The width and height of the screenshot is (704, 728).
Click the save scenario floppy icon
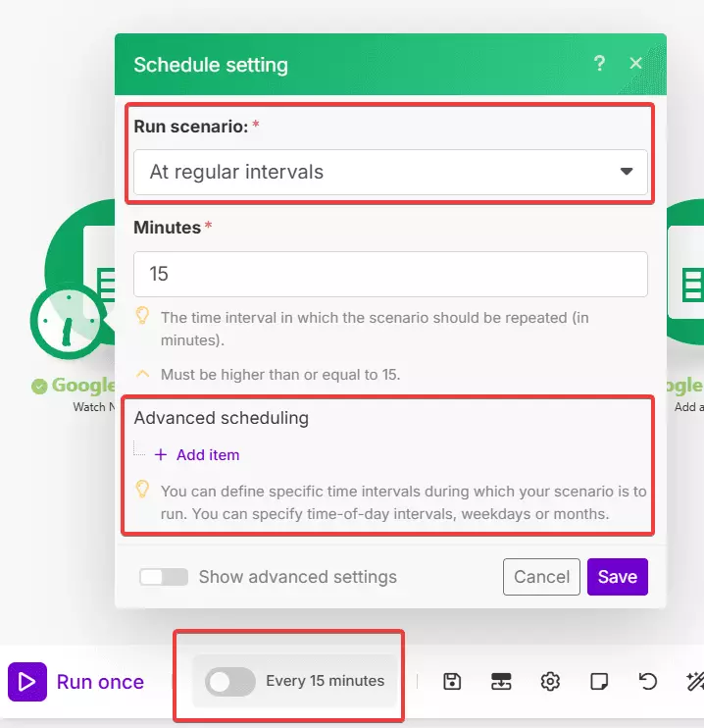pos(452,682)
